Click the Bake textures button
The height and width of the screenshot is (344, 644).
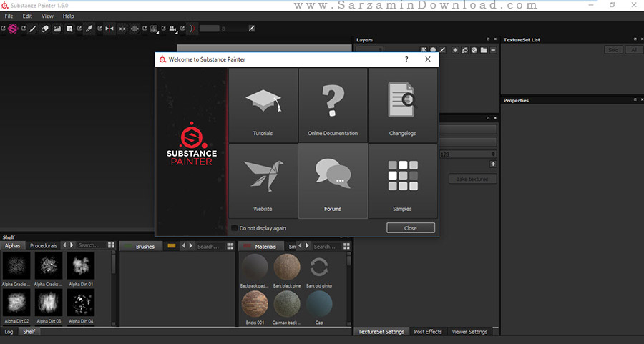(472, 179)
